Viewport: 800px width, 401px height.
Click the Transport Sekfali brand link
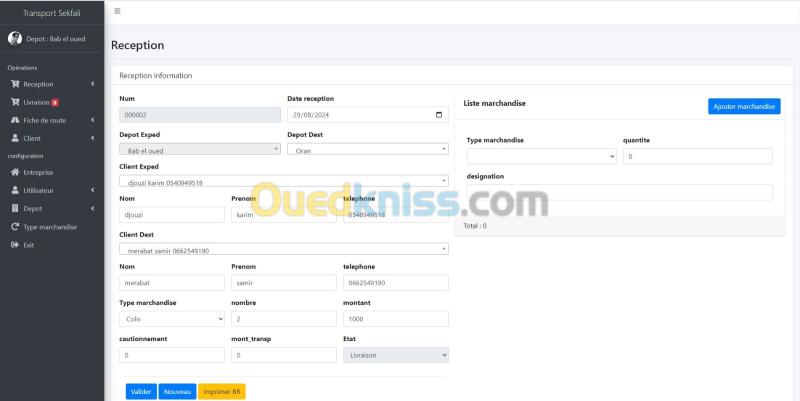(52, 13)
